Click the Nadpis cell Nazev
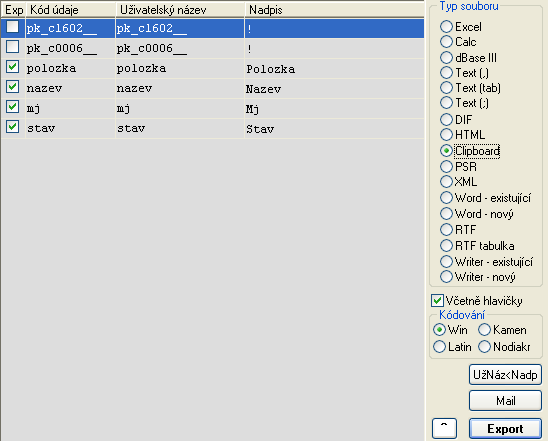The image size is (548, 441). click(x=334, y=88)
